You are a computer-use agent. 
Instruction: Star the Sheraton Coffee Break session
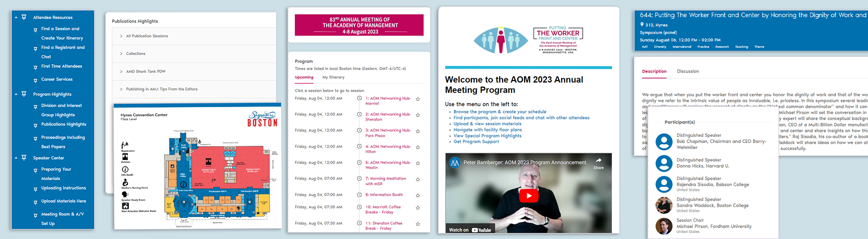418,224
